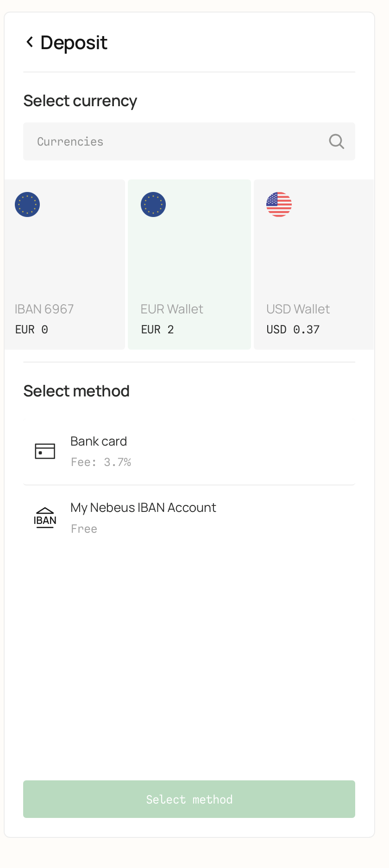Select Bank card deposit method

[99, 441]
